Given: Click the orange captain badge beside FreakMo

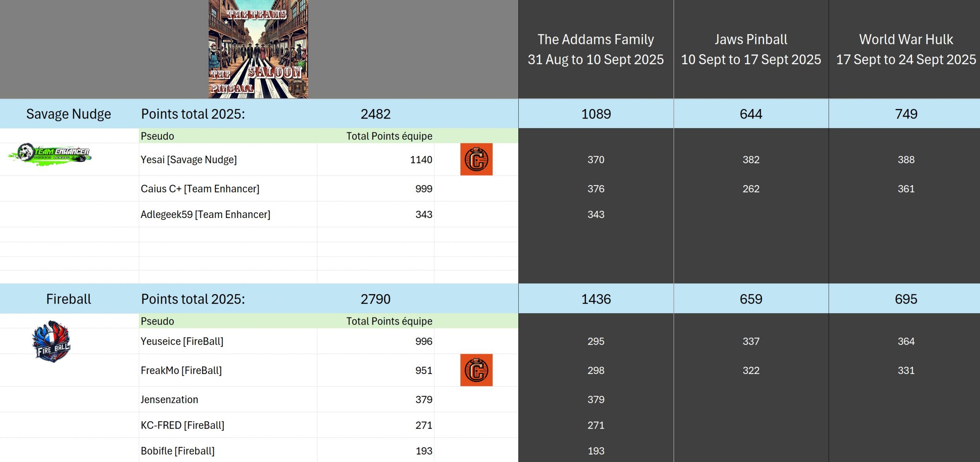Looking at the screenshot, I should [x=476, y=370].
